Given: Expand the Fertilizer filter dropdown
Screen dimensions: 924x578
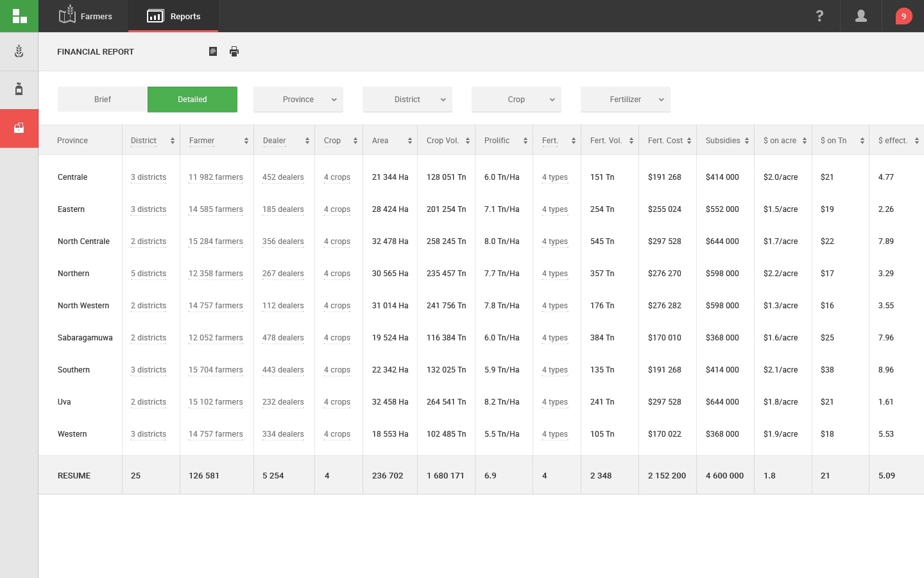Looking at the screenshot, I should click(x=626, y=100).
